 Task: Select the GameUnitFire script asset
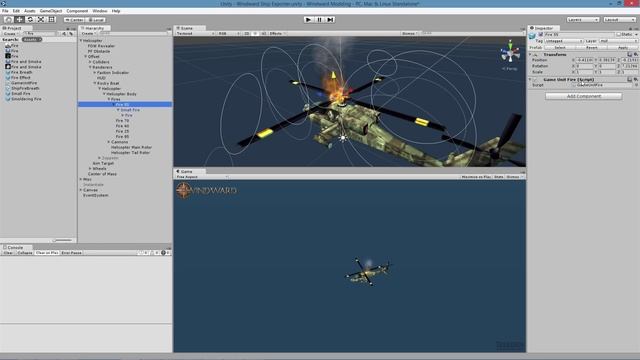(x=24, y=83)
